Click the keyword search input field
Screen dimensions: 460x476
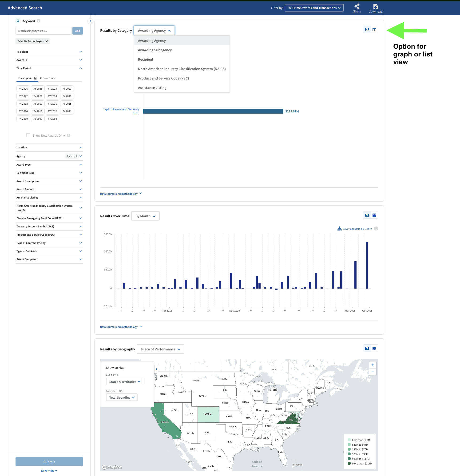43,31
